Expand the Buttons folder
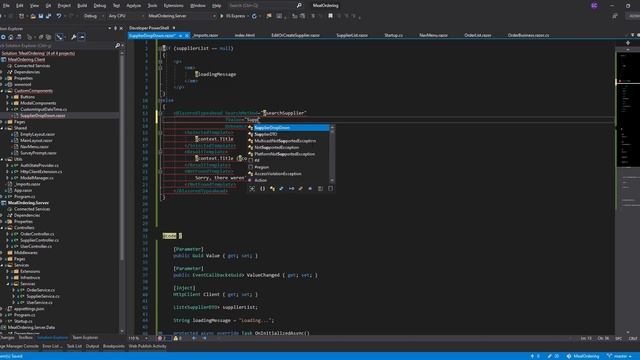 coord(7,97)
